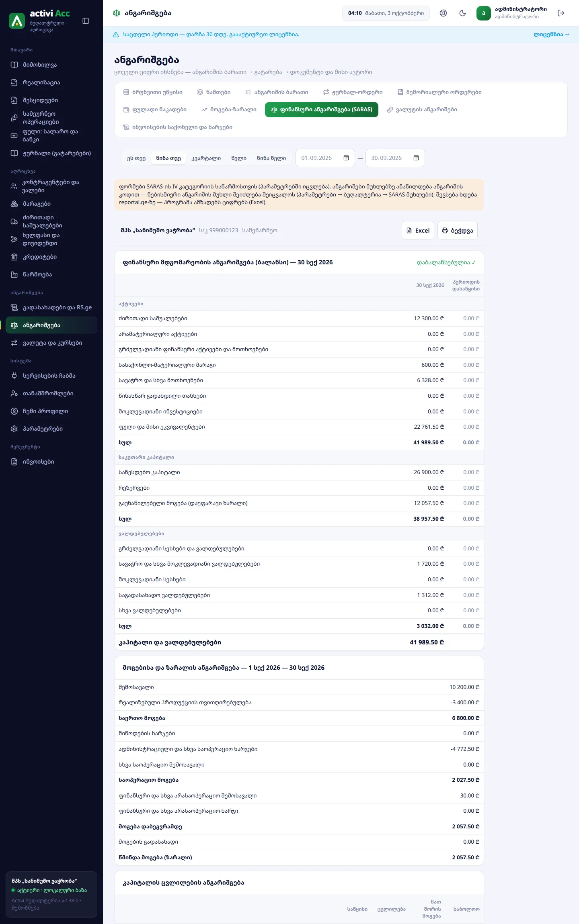Open ანგარიშის ბარათი tab
Screen dimensions: 579x924
(x=277, y=92)
